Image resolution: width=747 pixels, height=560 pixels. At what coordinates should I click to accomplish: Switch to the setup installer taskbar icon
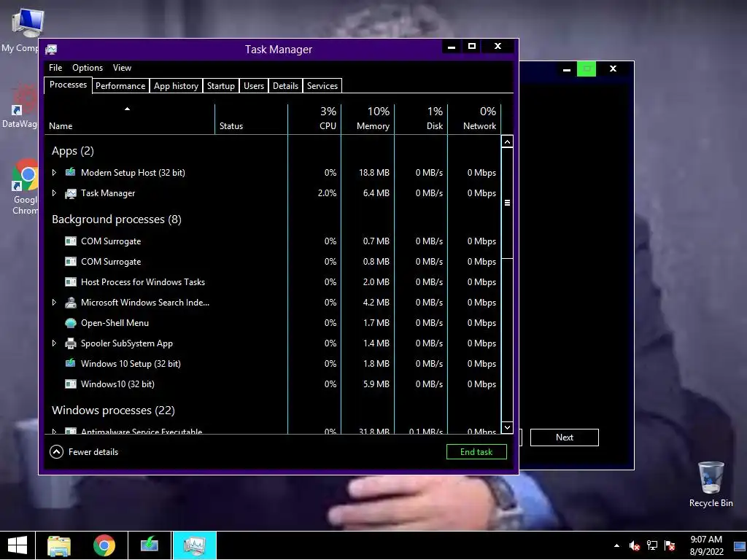[x=149, y=545]
